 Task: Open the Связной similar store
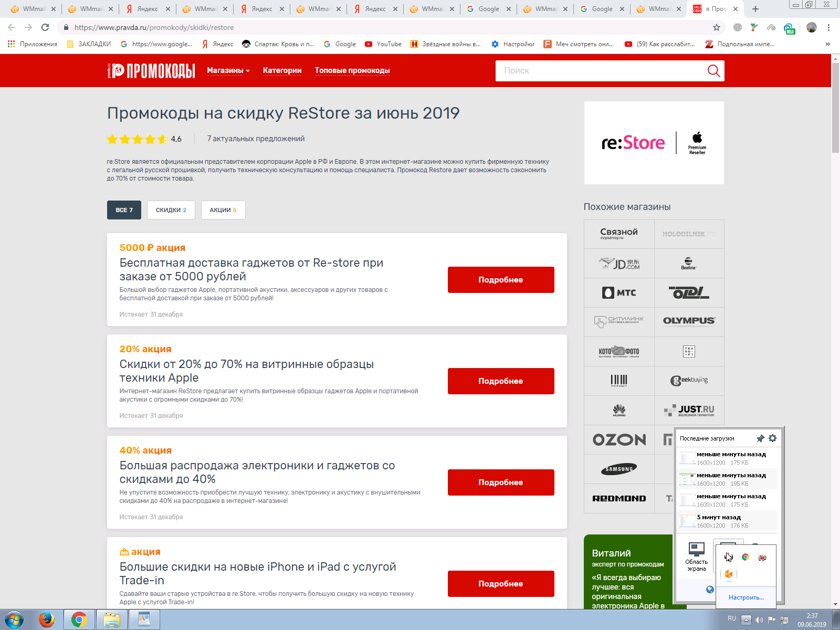tap(619, 234)
